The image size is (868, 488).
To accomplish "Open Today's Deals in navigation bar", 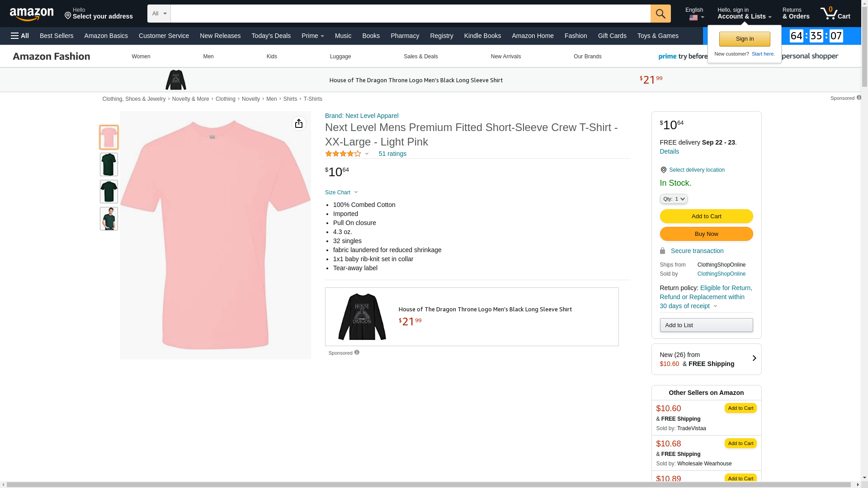I will 271,36.
